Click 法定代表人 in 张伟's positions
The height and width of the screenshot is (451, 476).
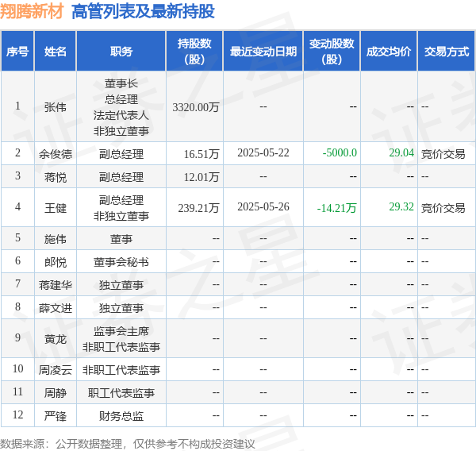tap(121, 115)
